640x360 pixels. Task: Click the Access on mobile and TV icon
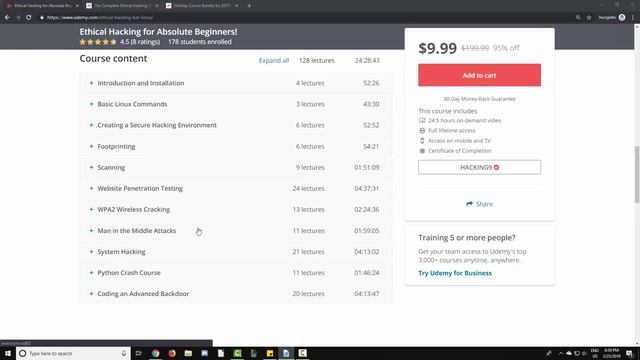pos(422,140)
